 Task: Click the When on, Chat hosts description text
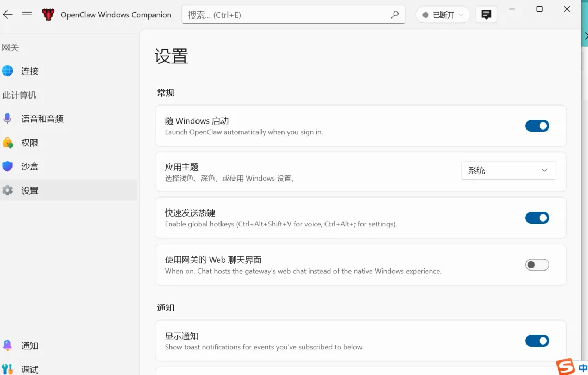tap(303, 271)
